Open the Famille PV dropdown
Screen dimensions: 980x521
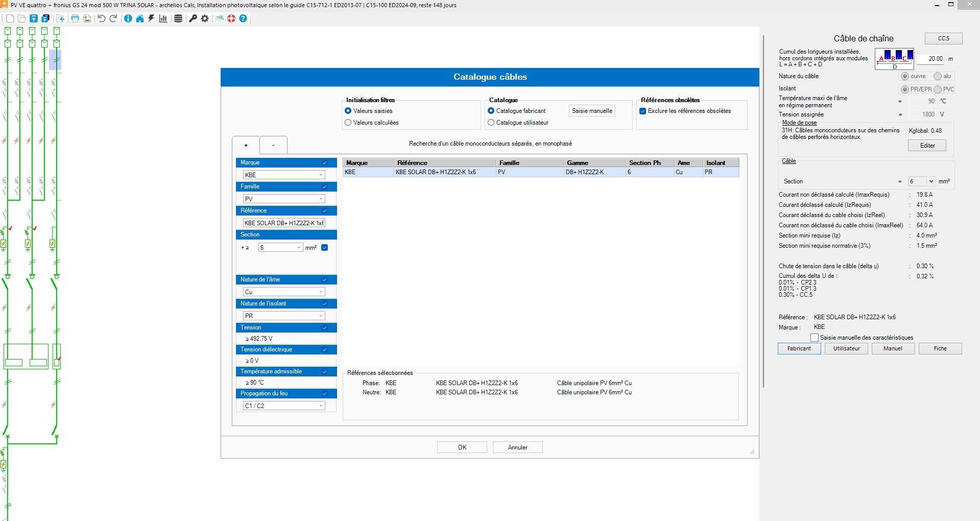284,199
